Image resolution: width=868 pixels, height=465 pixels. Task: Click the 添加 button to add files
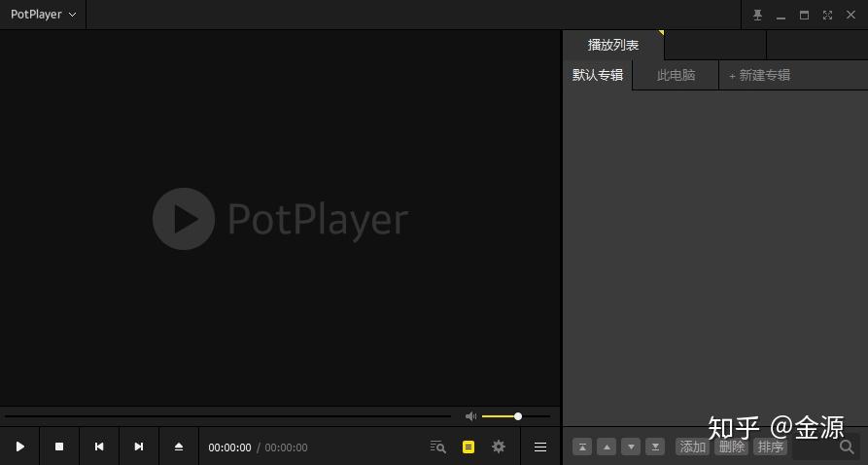(x=692, y=447)
